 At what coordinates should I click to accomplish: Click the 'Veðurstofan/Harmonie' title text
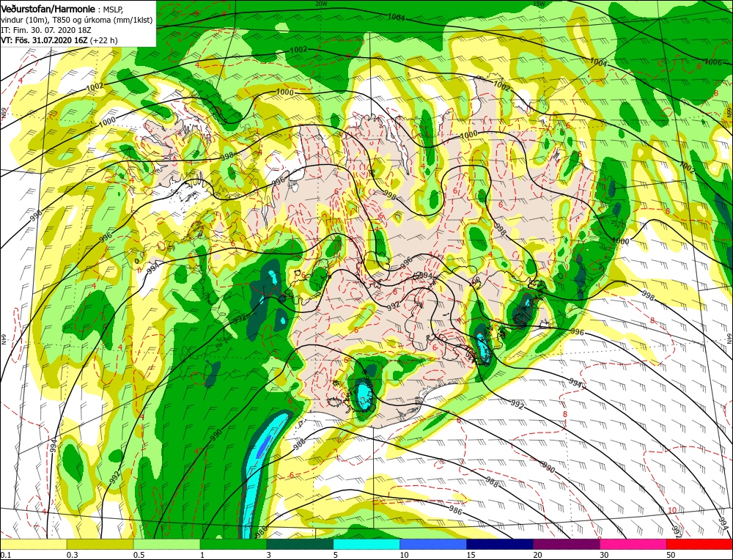(48, 10)
